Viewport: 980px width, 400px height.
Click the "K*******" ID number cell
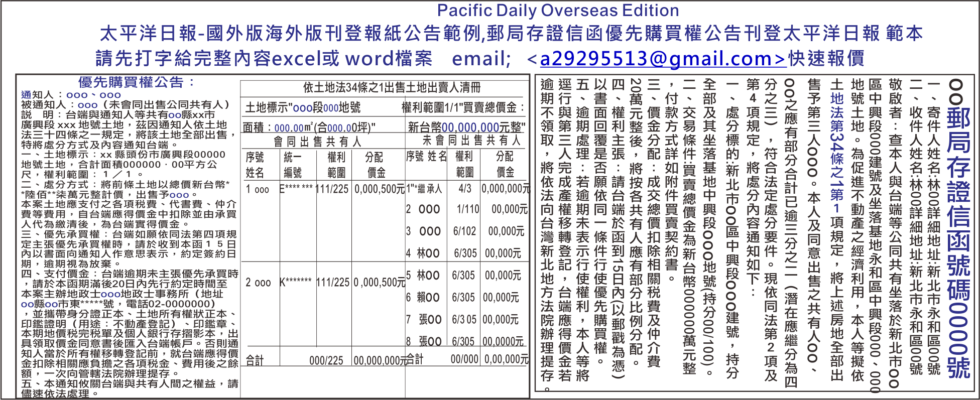[295, 282]
